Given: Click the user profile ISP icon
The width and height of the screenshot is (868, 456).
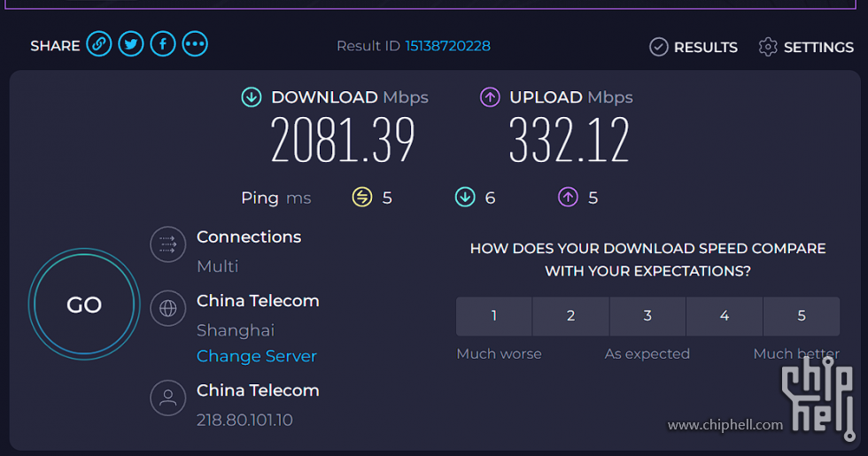Looking at the screenshot, I should point(167,398).
